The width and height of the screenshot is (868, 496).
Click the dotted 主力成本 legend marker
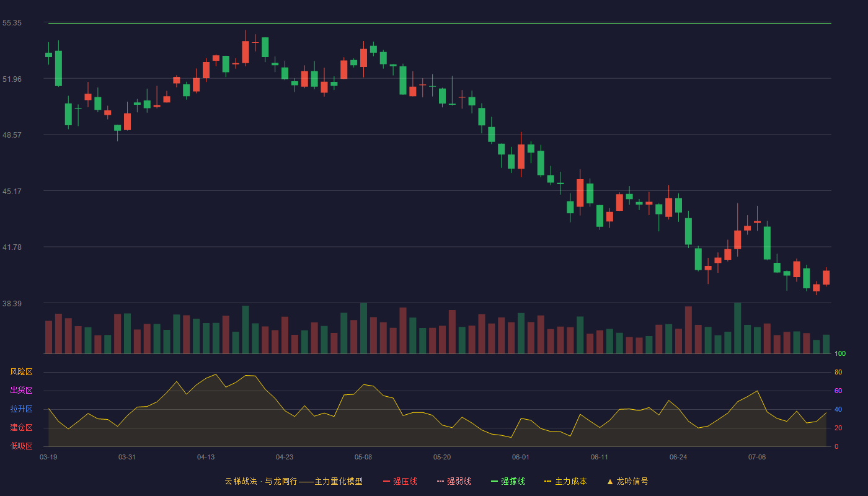[548, 481]
